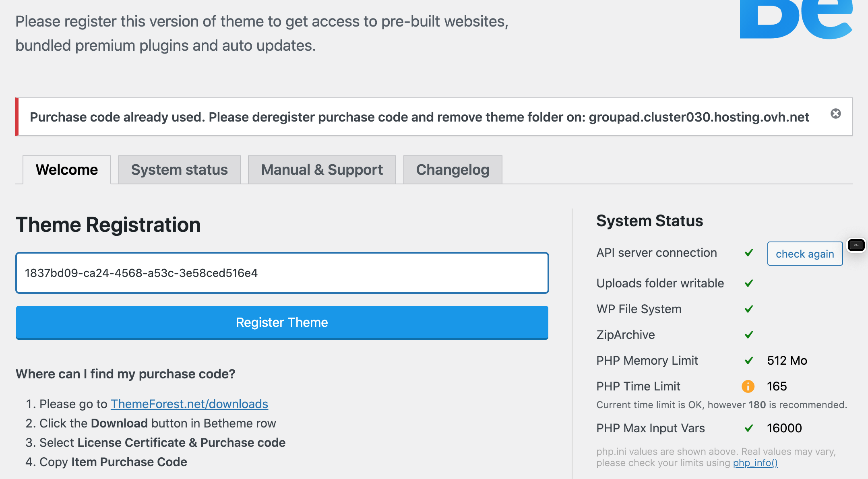Image resolution: width=868 pixels, height=479 pixels.
Task: Focus the purchase code input field
Action: click(x=282, y=273)
